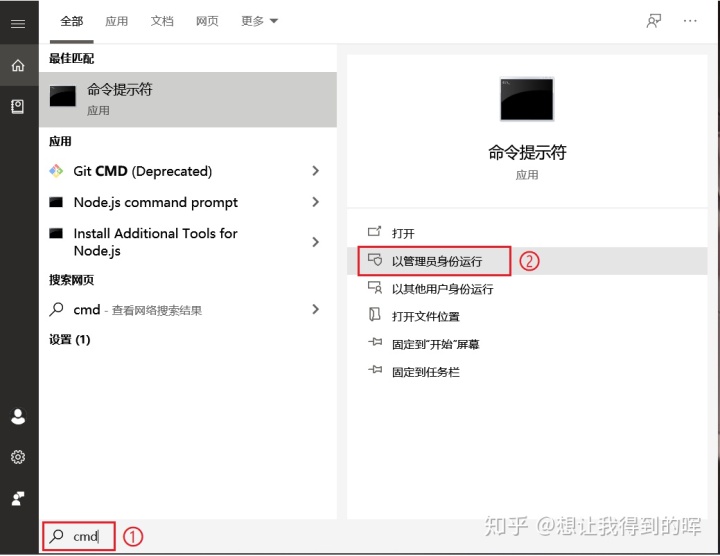Click the Git CMD colorful icon
The width and height of the screenshot is (720, 556).
56,171
